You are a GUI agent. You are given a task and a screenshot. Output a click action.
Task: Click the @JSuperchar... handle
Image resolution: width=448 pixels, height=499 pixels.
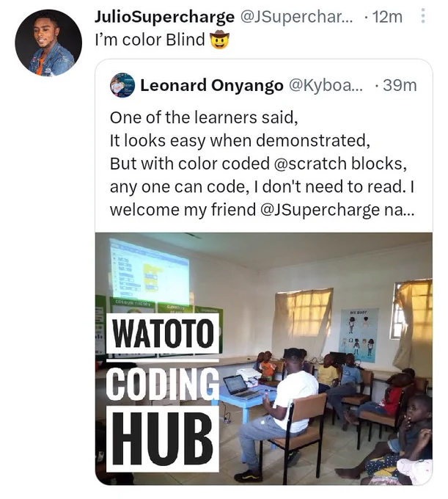(x=296, y=17)
